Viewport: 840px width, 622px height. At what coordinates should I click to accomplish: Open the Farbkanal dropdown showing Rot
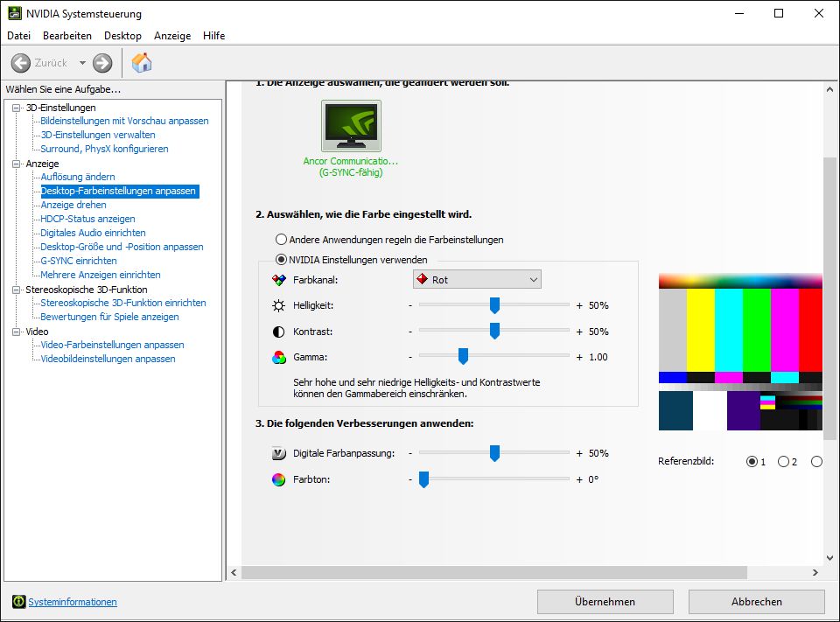click(477, 280)
